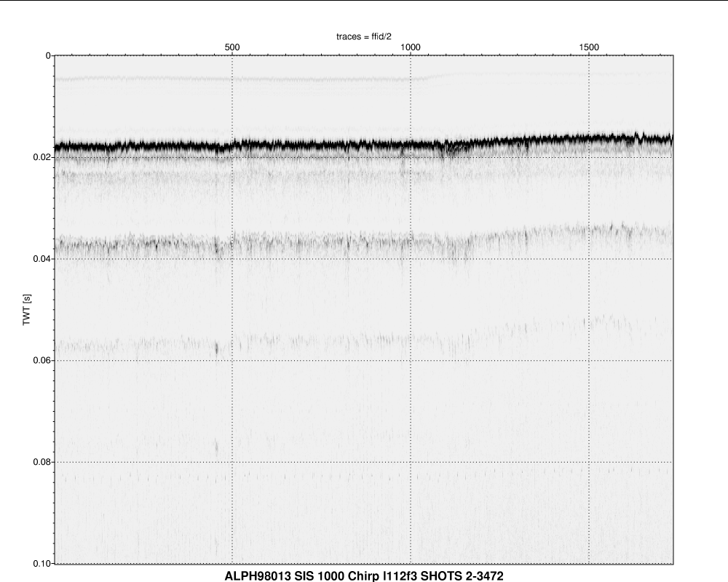The height and width of the screenshot is (582, 728).
Task: Click the 500 tick label on top axis
Action: pos(232,47)
